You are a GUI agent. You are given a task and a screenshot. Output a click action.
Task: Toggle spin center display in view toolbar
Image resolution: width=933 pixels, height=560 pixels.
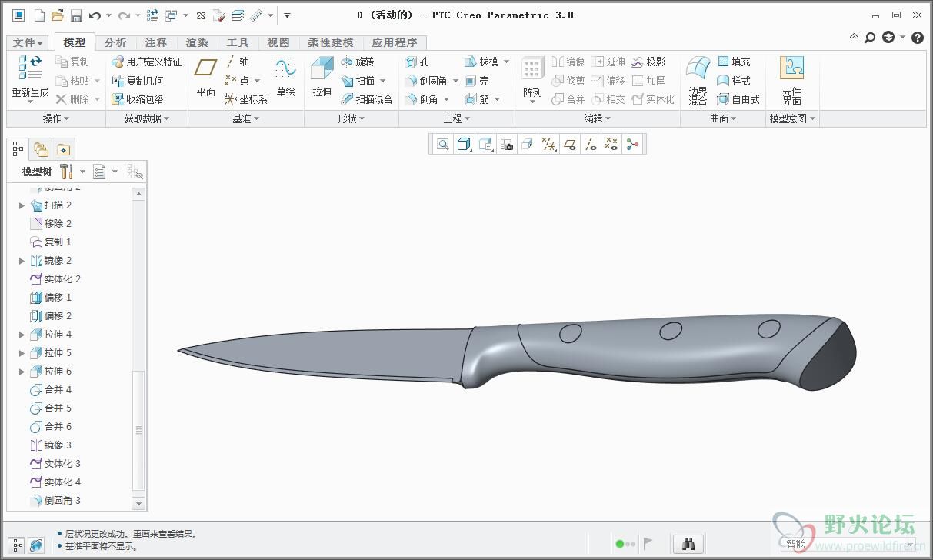(x=632, y=144)
